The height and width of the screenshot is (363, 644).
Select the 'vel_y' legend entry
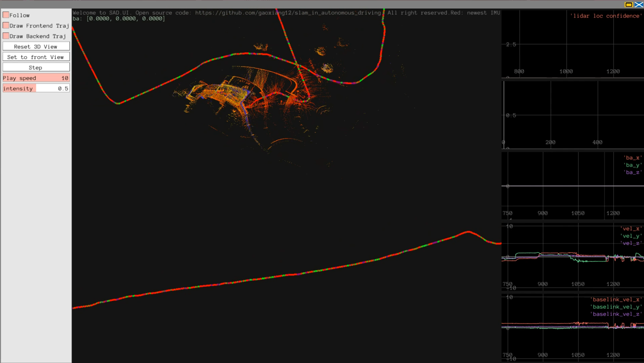coord(631,236)
